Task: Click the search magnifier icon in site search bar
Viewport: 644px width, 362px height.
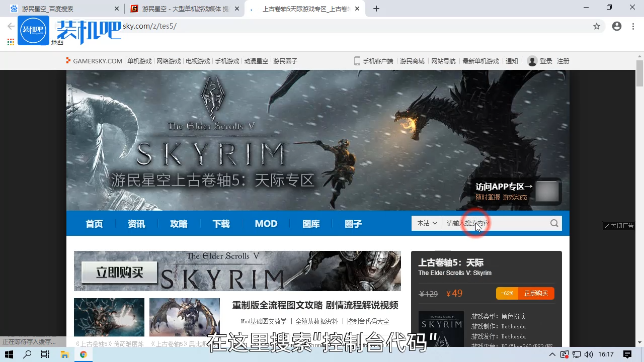Action: 554,223
